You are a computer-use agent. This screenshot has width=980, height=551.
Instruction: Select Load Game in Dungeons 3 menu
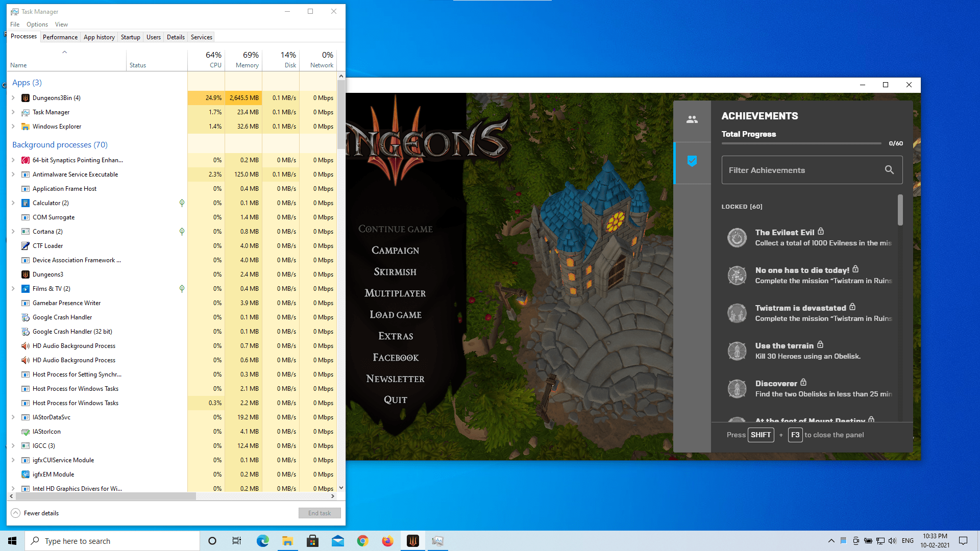point(396,315)
